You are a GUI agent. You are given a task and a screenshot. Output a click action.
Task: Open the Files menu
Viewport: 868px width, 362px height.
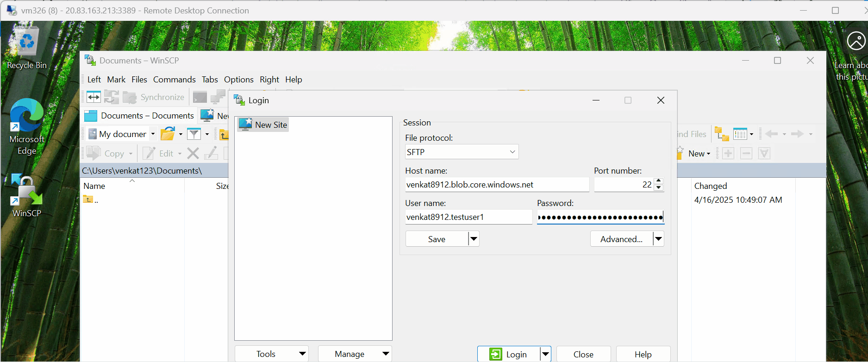click(x=139, y=80)
